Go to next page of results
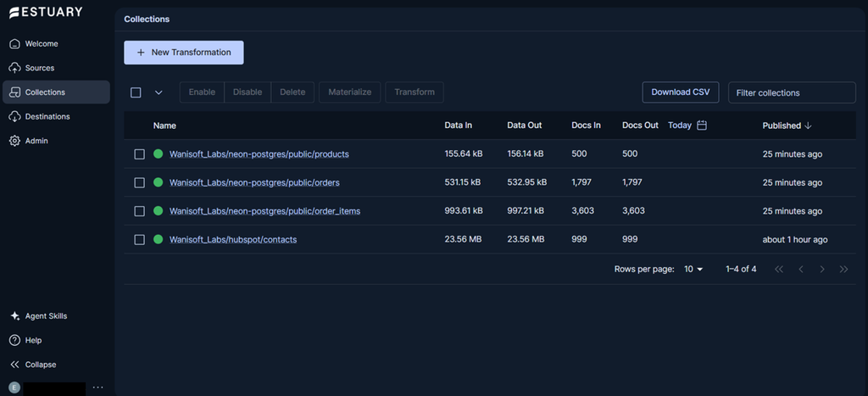Viewport: 868px width, 396px height. click(x=822, y=269)
